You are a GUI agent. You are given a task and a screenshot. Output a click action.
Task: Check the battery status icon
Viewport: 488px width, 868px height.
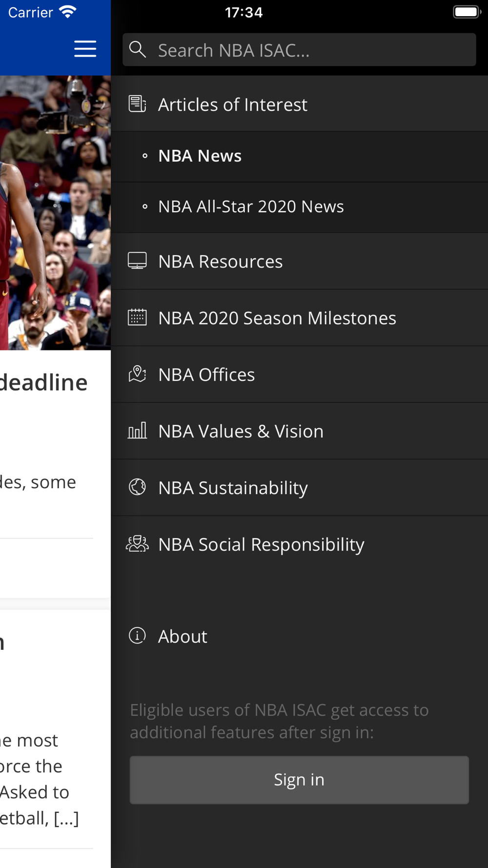coord(467,12)
